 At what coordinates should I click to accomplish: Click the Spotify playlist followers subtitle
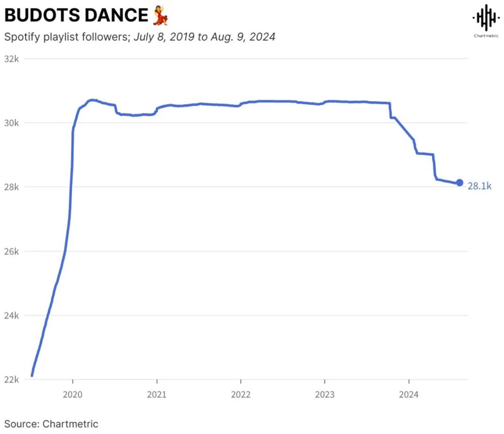[x=140, y=37]
